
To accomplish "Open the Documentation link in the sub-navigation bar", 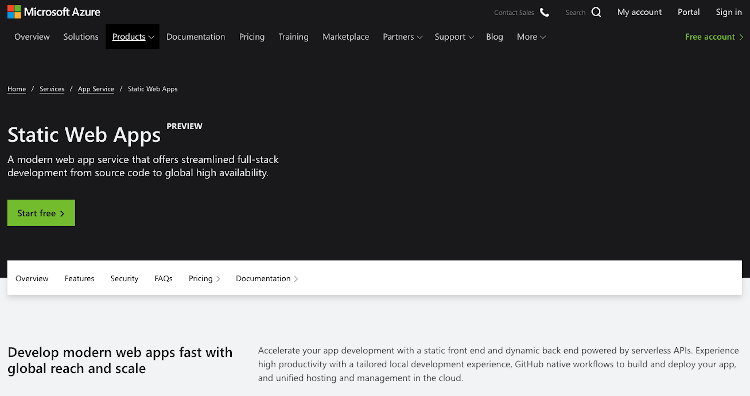I will coord(267,278).
